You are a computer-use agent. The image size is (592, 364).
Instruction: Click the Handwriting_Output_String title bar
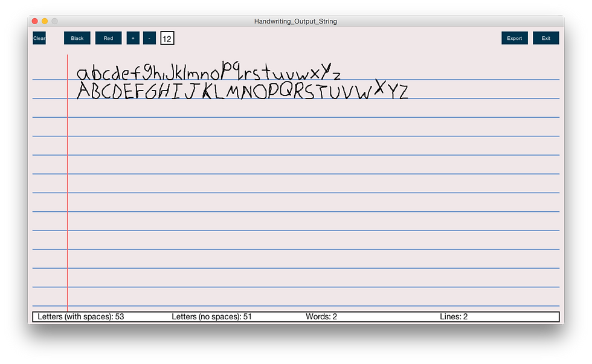[296, 21]
